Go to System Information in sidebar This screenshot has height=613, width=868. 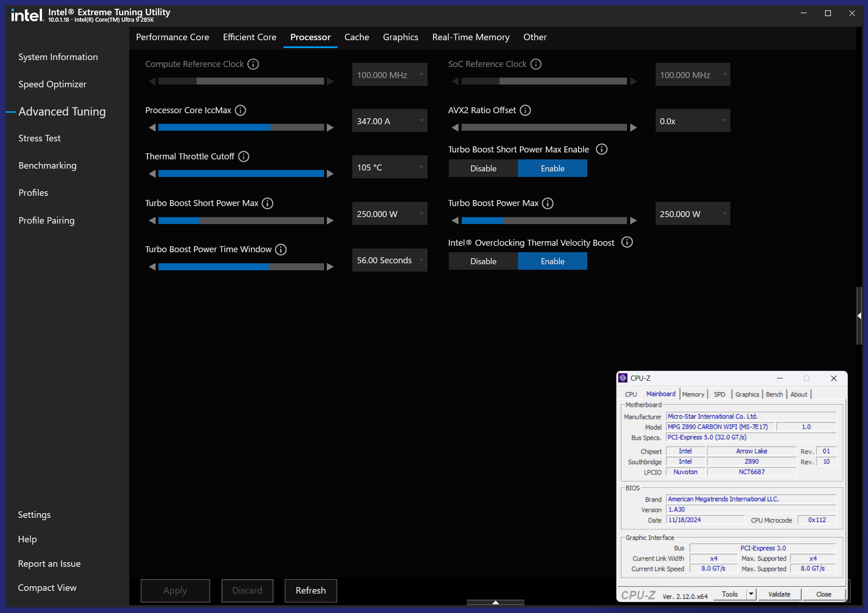[58, 57]
